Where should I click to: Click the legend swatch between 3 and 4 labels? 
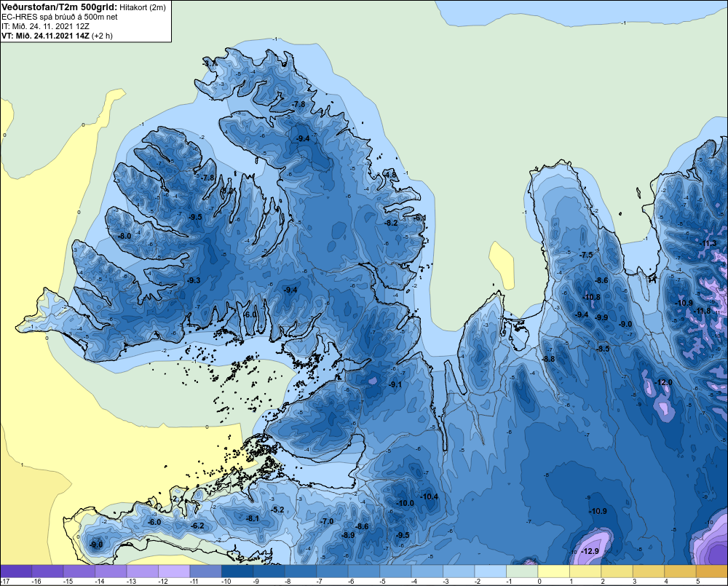[x=649, y=571]
